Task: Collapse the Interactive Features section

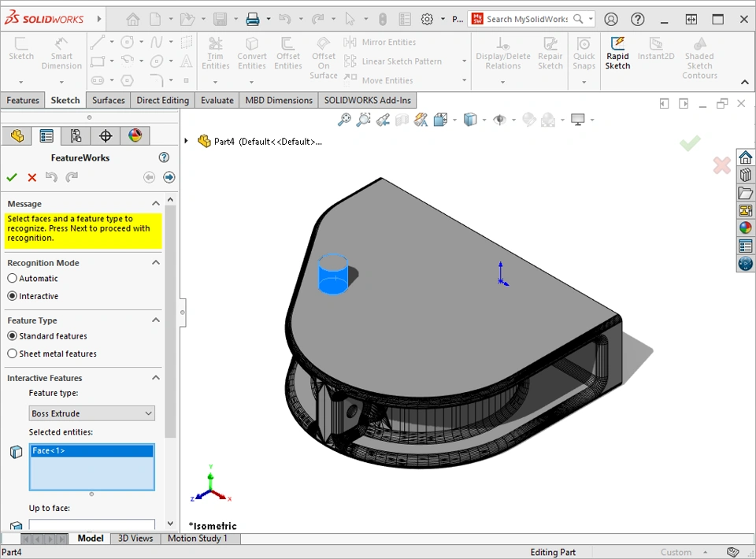Action: pos(156,378)
